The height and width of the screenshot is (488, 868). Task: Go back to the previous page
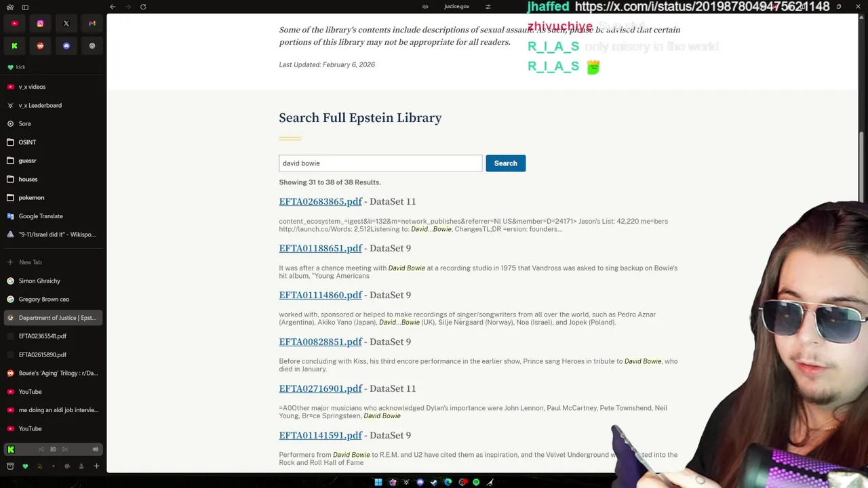click(x=113, y=7)
